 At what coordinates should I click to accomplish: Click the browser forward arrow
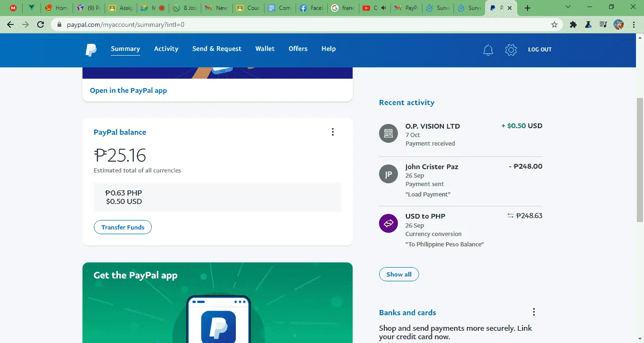[25, 24]
